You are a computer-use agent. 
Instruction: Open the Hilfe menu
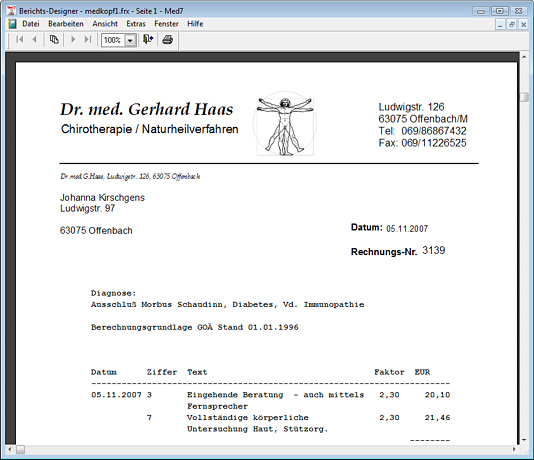coord(195,24)
